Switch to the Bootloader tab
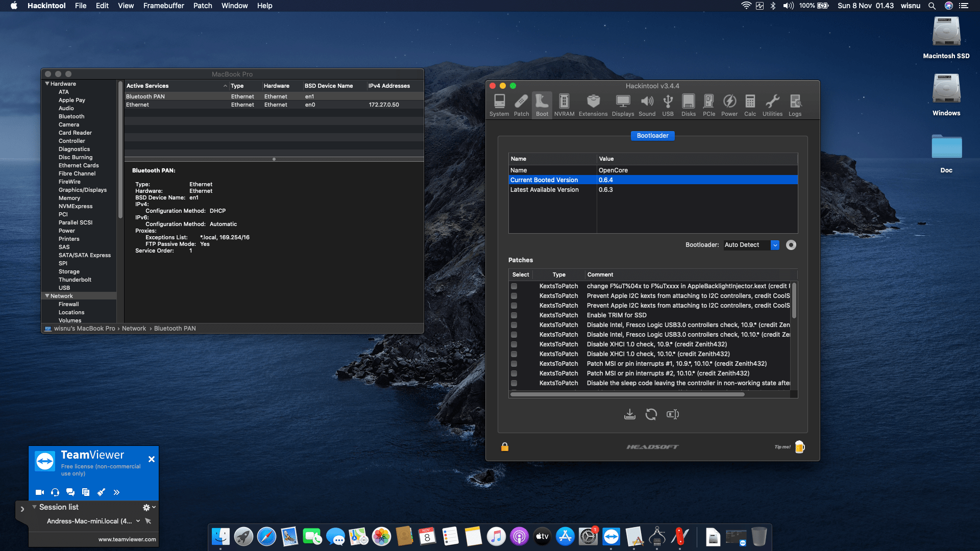This screenshot has height=551, width=980. point(652,135)
